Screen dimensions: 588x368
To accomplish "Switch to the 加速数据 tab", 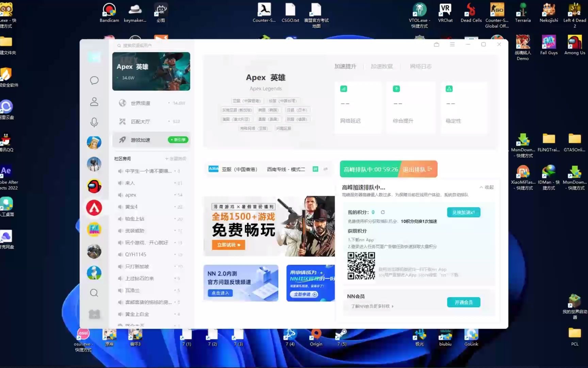I will (x=382, y=66).
